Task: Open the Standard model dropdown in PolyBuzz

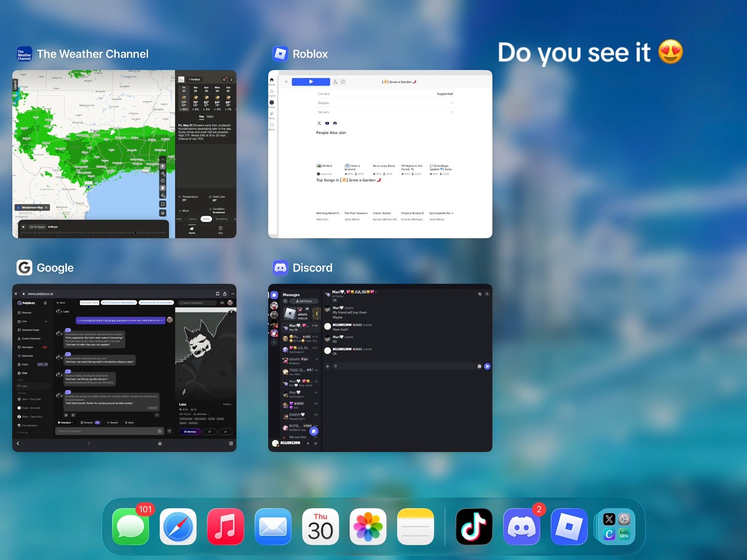Action: coord(66,423)
